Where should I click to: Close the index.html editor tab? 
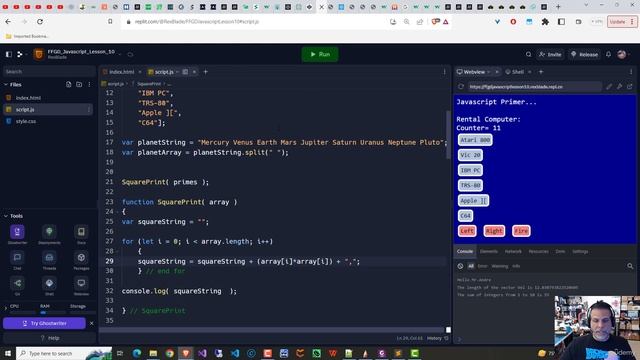click(140, 72)
